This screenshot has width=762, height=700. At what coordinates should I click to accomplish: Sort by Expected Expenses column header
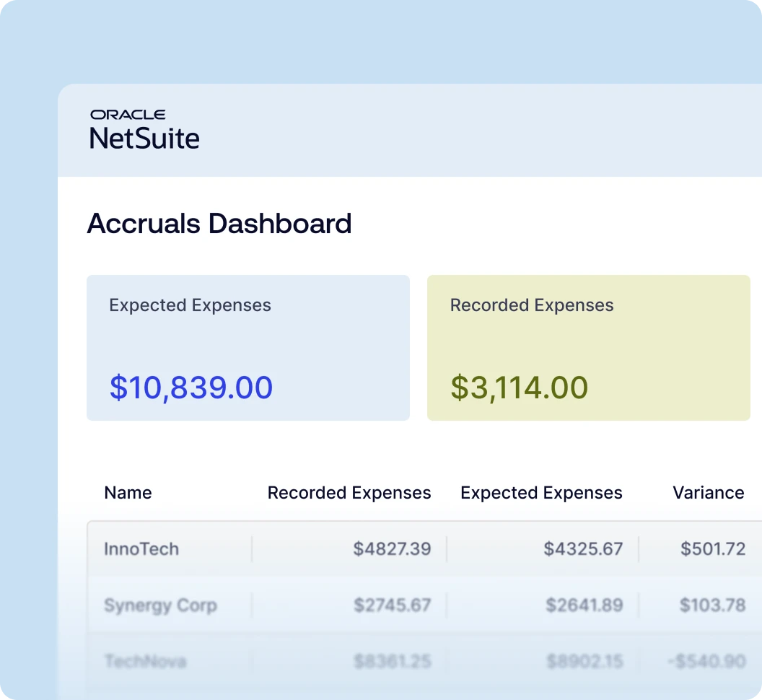coord(541,493)
